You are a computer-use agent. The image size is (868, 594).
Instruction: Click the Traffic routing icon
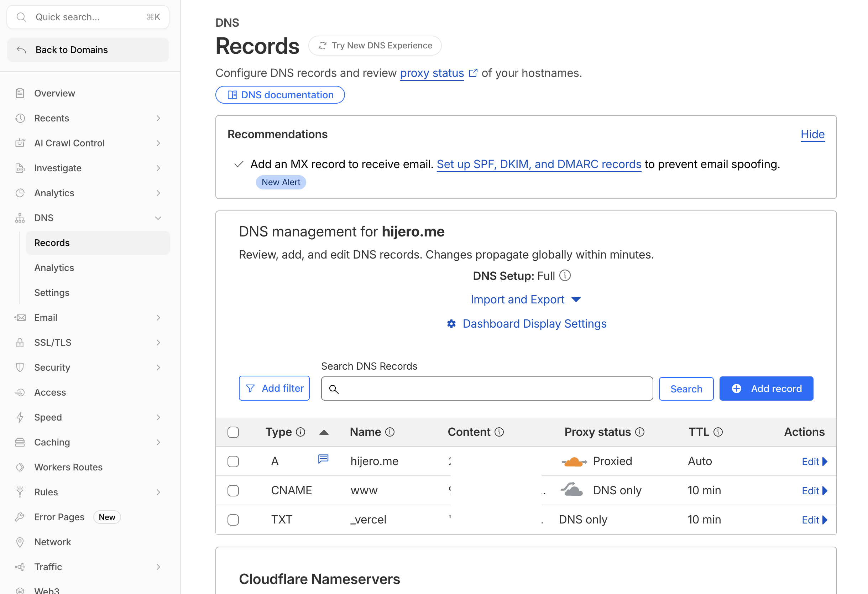click(x=20, y=567)
